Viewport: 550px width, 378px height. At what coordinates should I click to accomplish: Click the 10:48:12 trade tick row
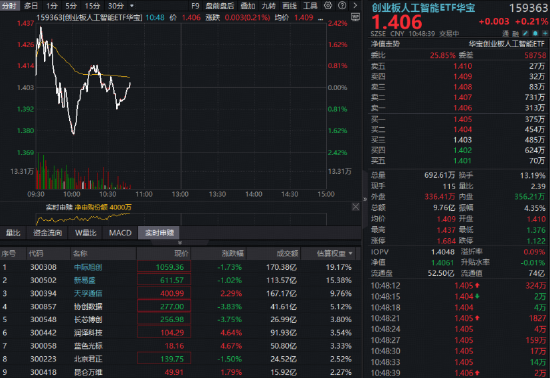458,285
